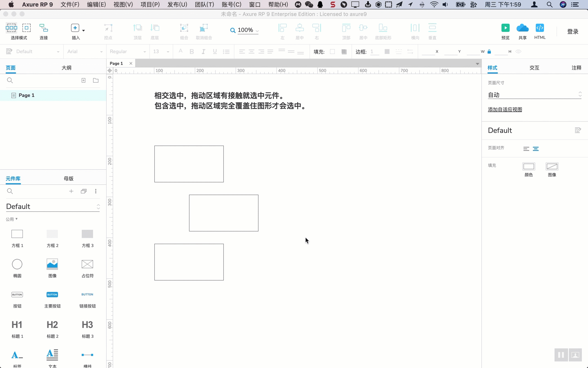This screenshot has height=368, width=588.
Task: Switch to the 交互 interactions tab
Action: pyautogui.click(x=535, y=68)
